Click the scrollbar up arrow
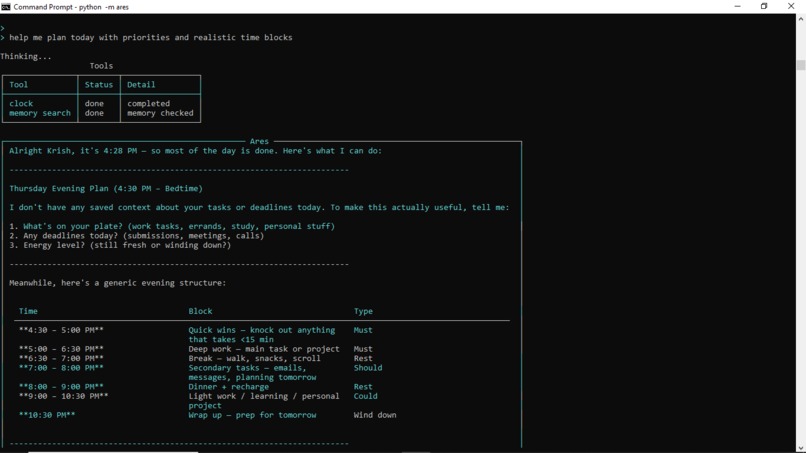 (x=801, y=19)
